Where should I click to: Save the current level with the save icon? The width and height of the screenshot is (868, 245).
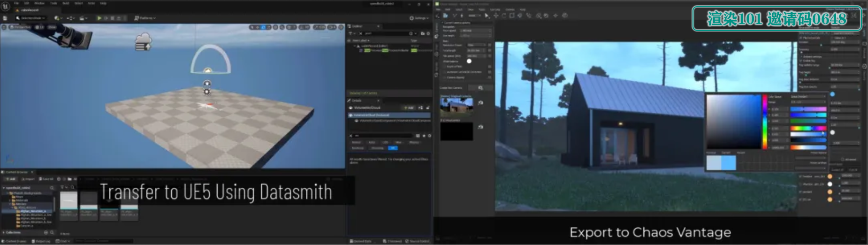coord(5,18)
